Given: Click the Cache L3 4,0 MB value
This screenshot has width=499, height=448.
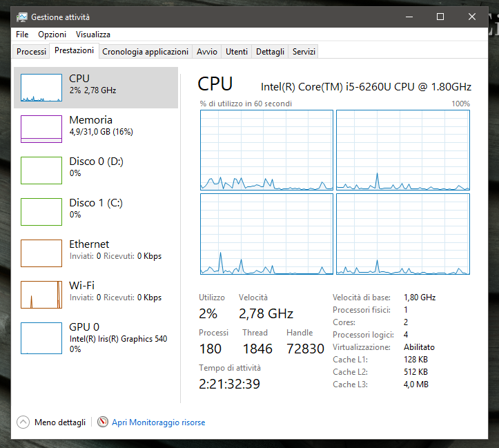Looking at the screenshot, I should point(416,384).
